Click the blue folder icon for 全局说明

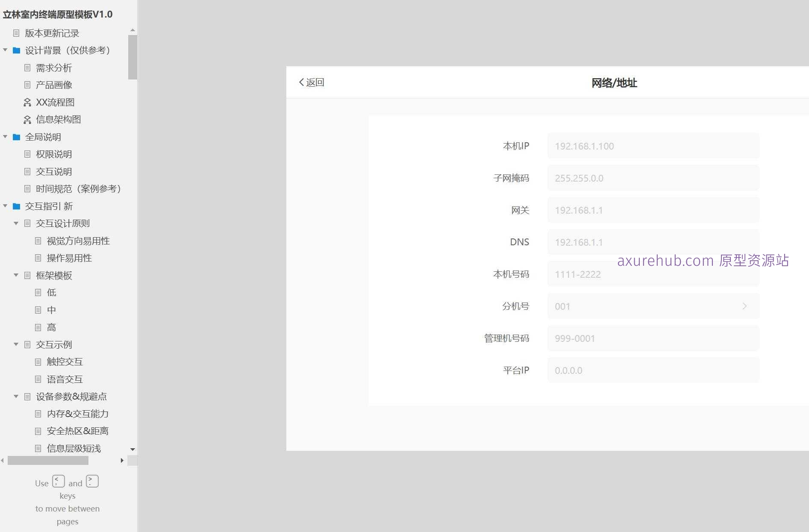(17, 137)
